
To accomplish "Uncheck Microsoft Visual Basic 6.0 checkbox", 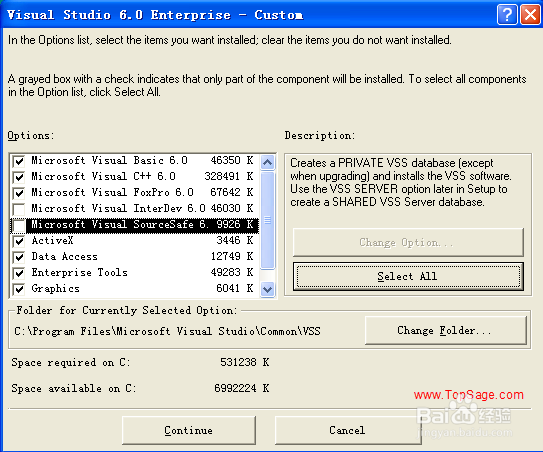I will 19,161.
